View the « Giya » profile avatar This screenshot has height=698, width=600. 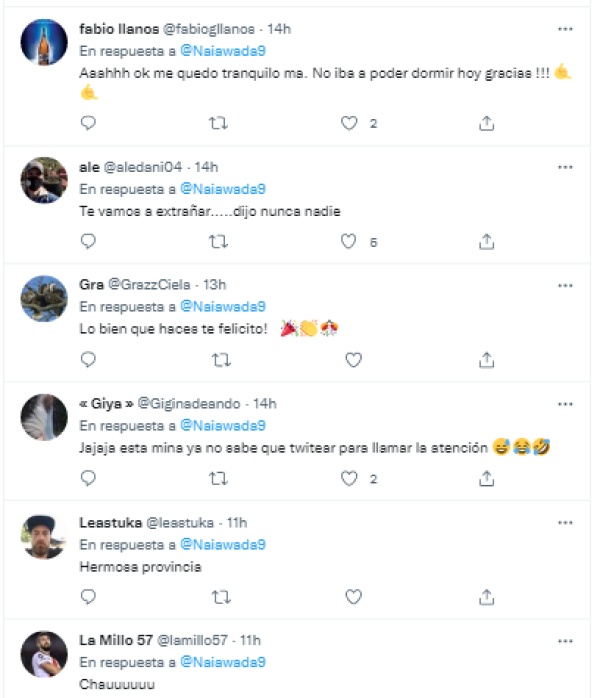click(x=44, y=419)
